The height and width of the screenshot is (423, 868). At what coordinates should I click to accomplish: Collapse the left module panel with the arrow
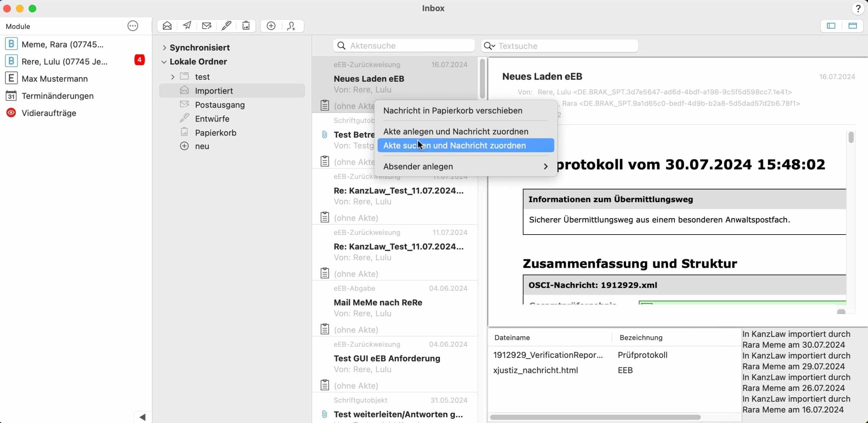[x=142, y=417]
